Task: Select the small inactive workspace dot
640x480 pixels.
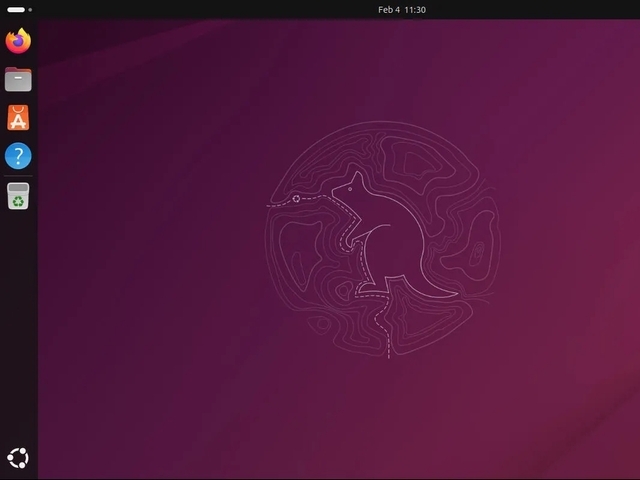Action: (x=30, y=9)
